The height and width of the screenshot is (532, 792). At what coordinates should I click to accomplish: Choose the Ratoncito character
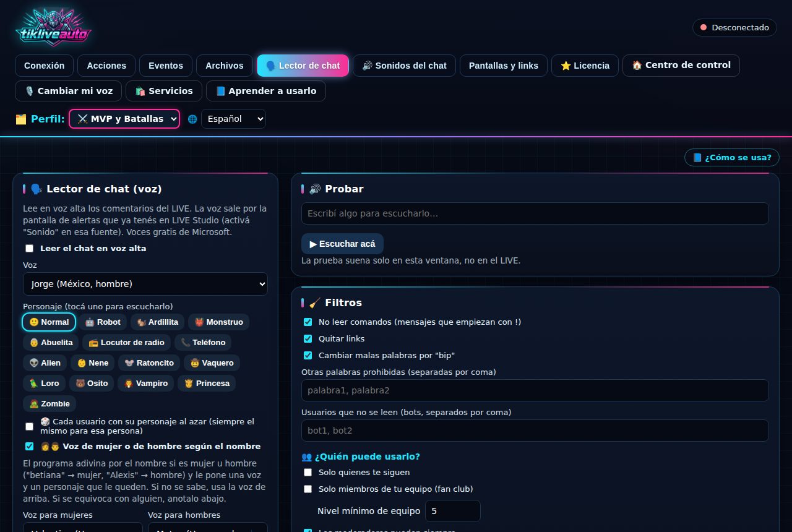pyautogui.click(x=149, y=363)
